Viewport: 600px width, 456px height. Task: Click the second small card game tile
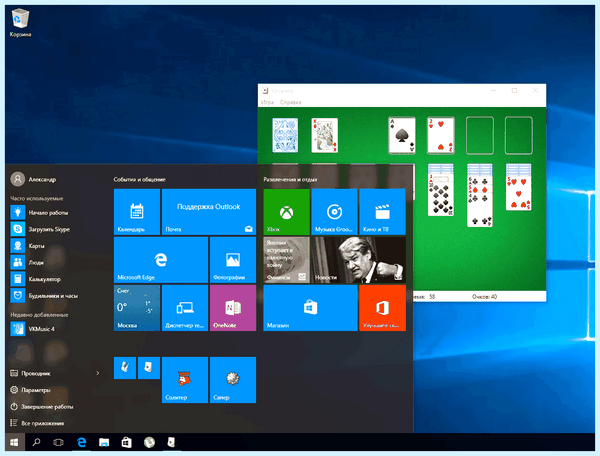pyautogui.click(x=149, y=368)
